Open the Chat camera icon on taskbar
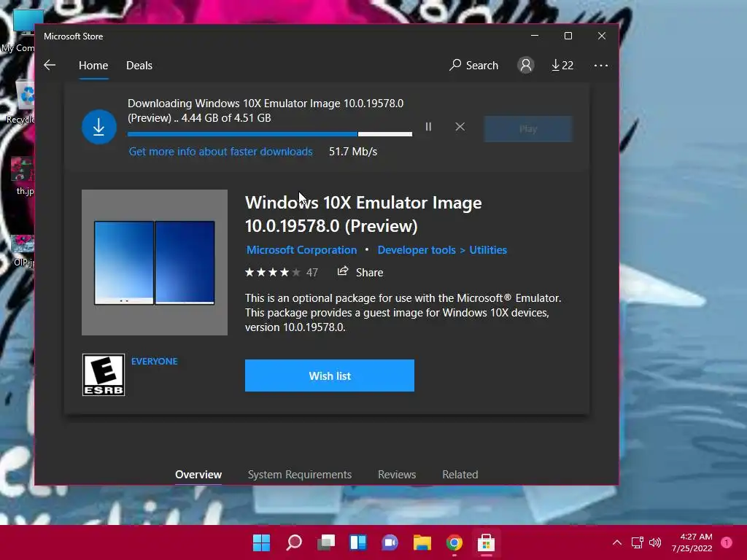The width and height of the screenshot is (747, 560). click(x=390, y=542)
